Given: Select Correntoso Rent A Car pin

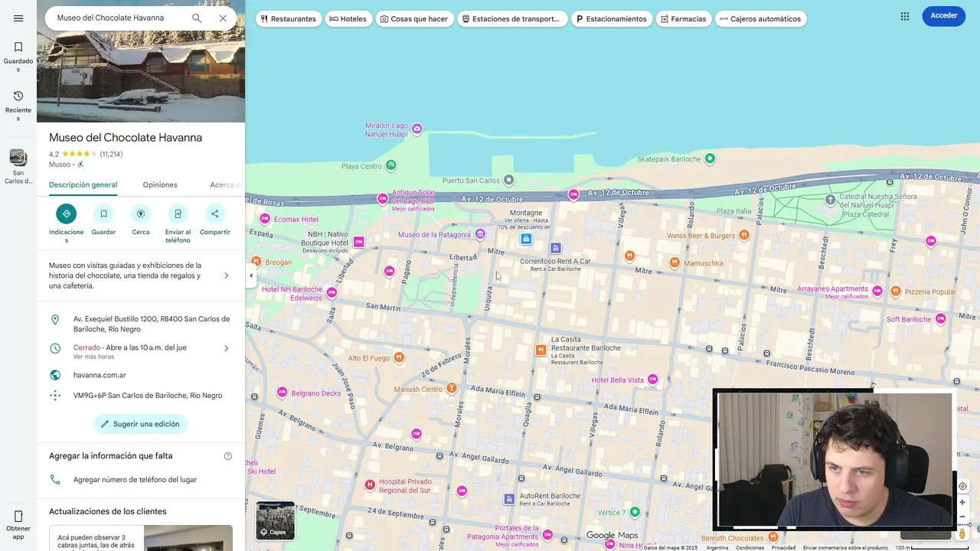Looking at the screenshot, I should [x=556, y=248].
